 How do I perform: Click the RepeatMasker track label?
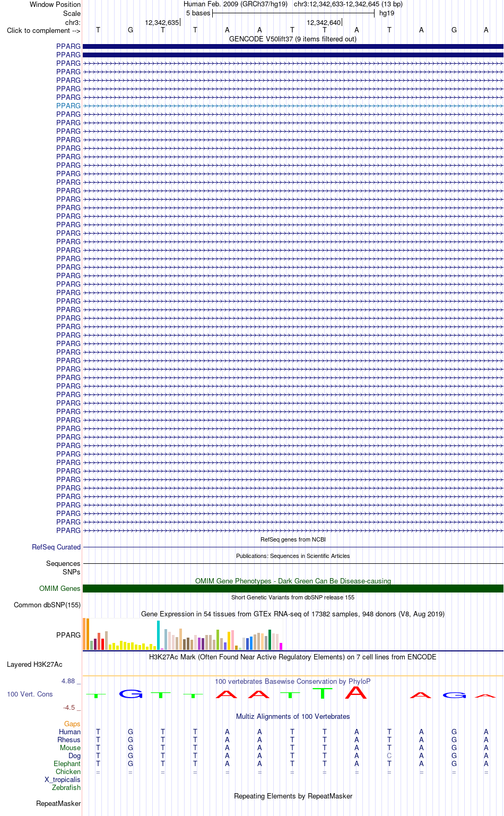pos(58,803)
